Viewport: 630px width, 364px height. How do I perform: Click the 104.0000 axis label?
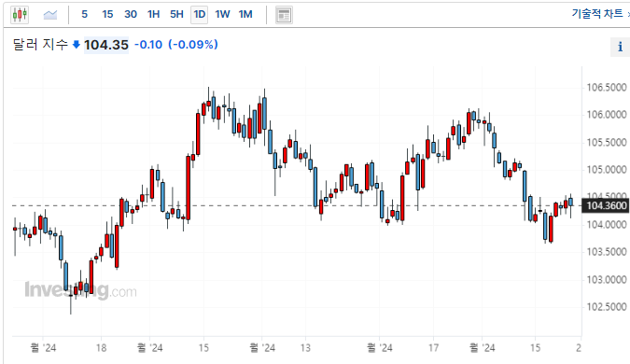pos(607,225)
